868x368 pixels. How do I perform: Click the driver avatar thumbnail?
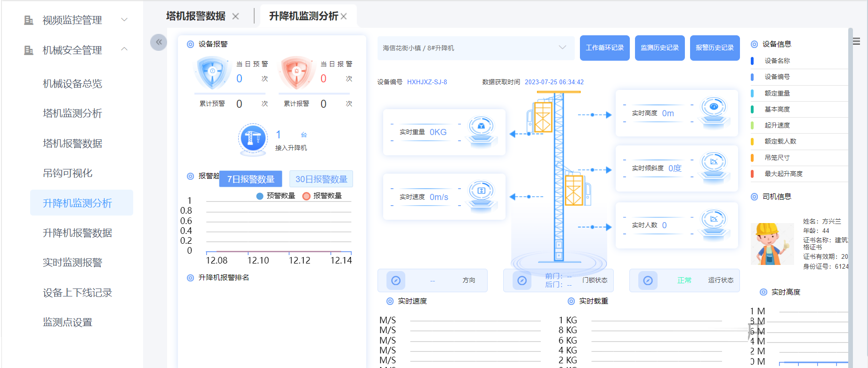772,244
